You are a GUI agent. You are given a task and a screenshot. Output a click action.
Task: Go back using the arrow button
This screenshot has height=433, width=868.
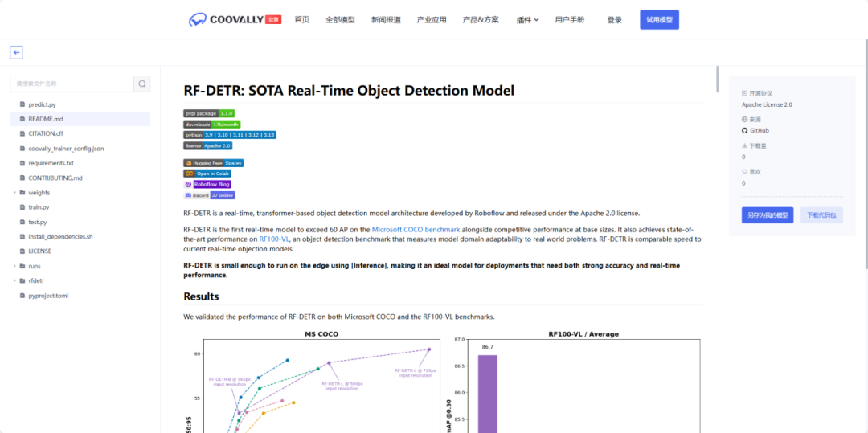coord(16,52)
